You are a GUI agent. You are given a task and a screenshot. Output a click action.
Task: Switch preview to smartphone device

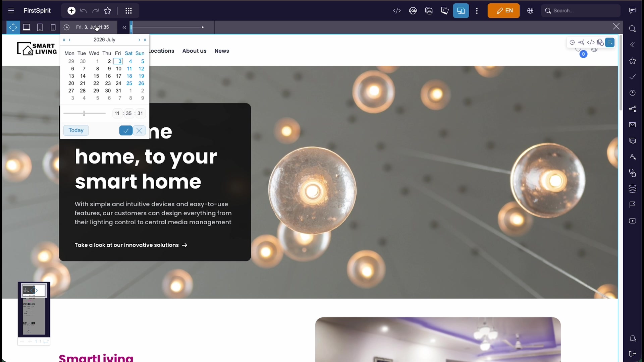tap(53, 27)
